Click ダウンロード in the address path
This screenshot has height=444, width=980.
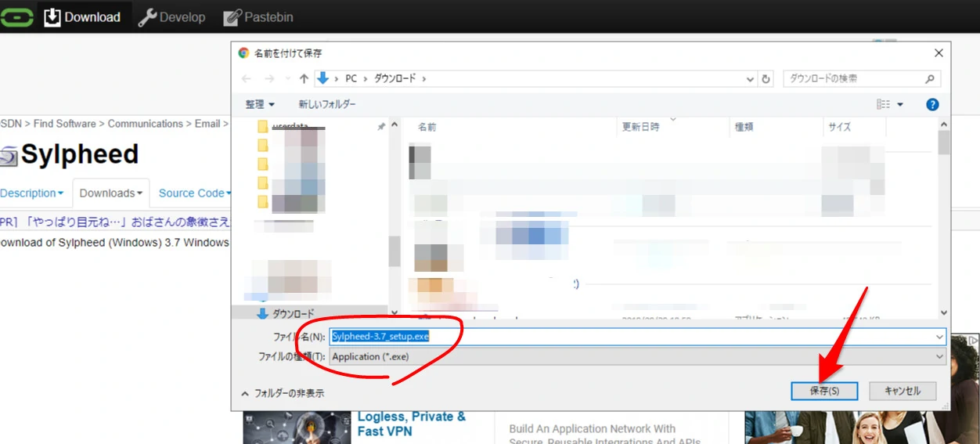point(395,79)
